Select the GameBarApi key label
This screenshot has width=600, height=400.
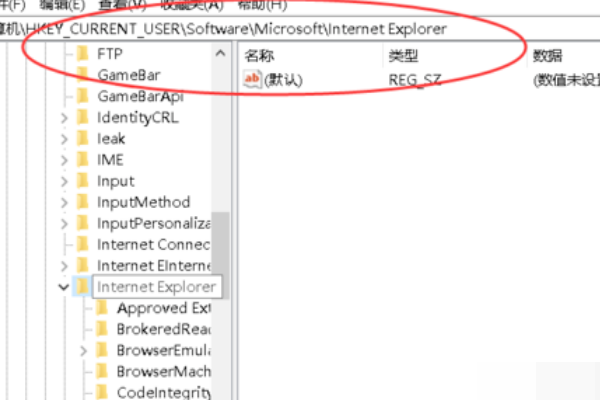140,96
